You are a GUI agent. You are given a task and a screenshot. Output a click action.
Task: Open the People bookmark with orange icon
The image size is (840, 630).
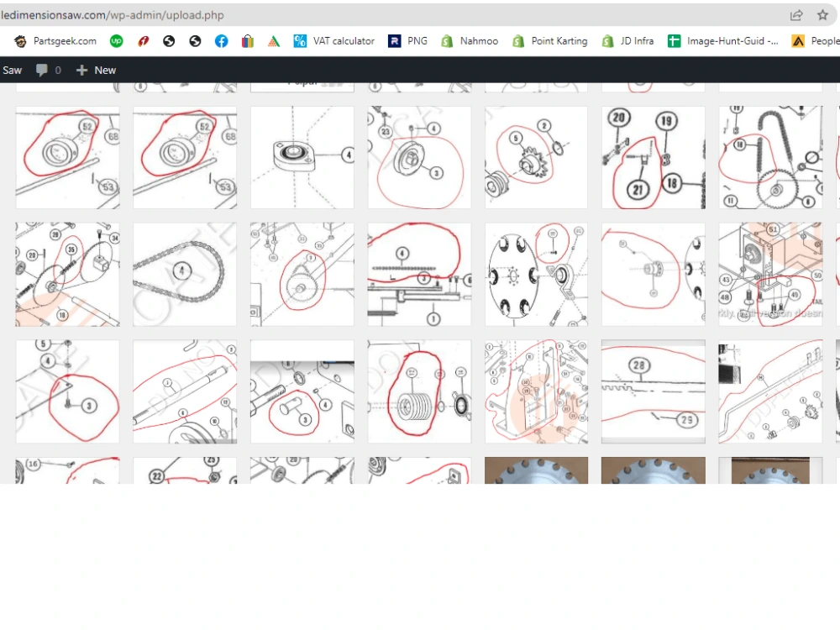point(816,41)
